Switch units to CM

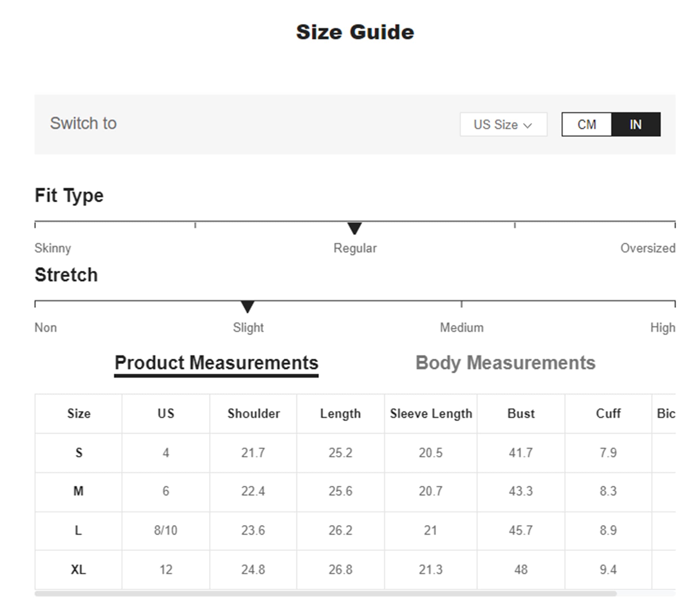tap(587, 124)
